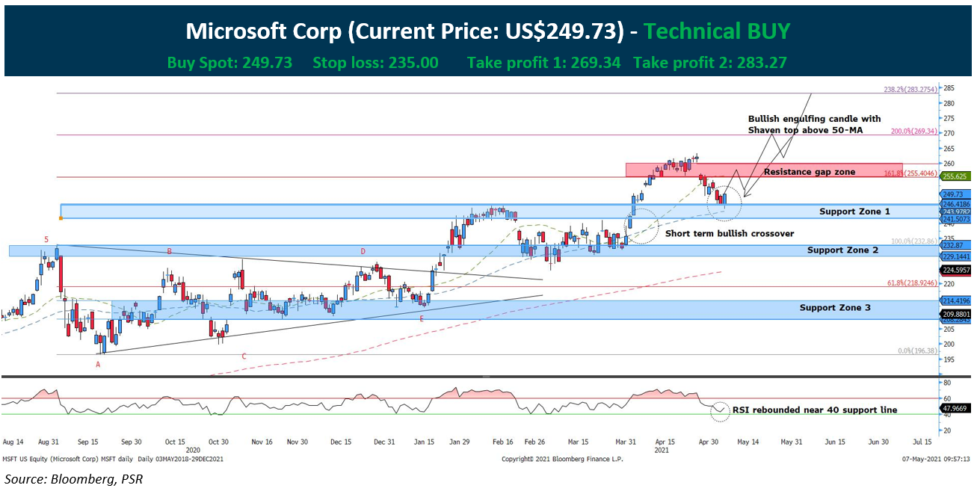The image size is (980, 494).
Task: Select the red wave label "C"
Action: click(x=244, y=356)
